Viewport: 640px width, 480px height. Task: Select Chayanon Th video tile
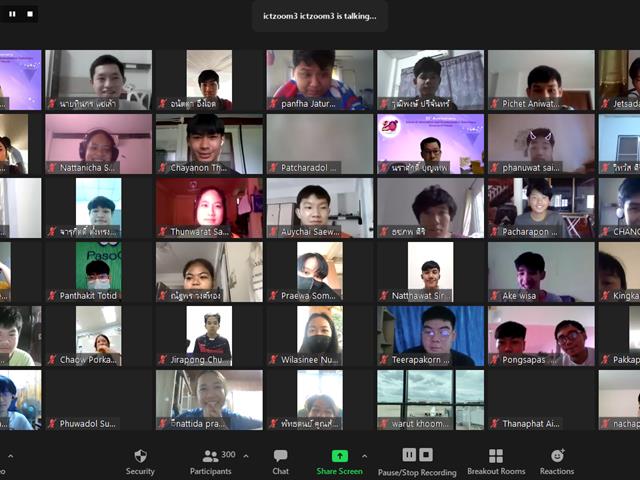209,144
